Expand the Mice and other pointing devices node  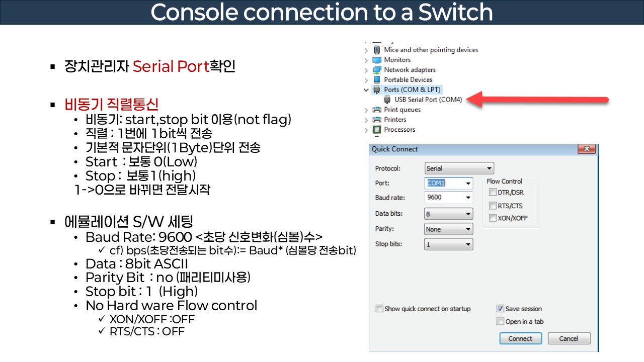(366, 50)
